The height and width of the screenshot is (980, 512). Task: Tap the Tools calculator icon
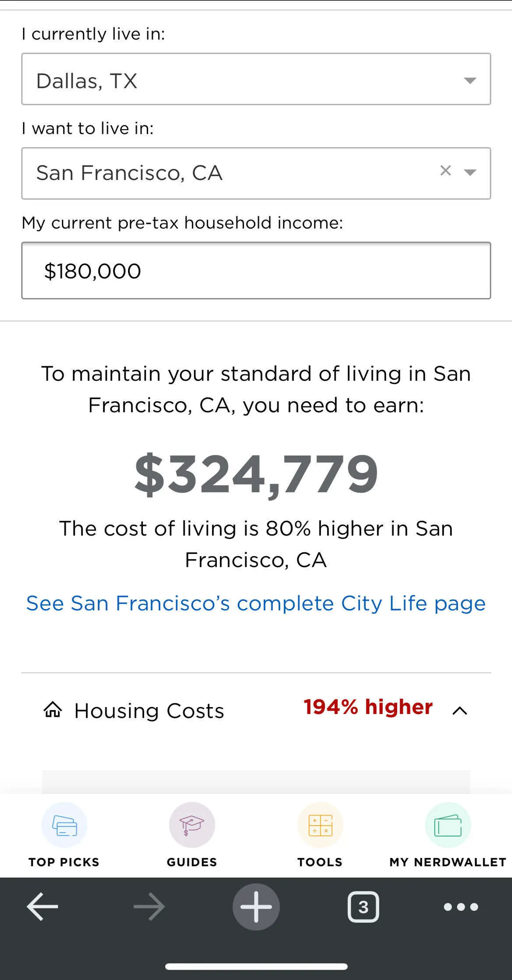pyautogui.click(x=320, y=825)
